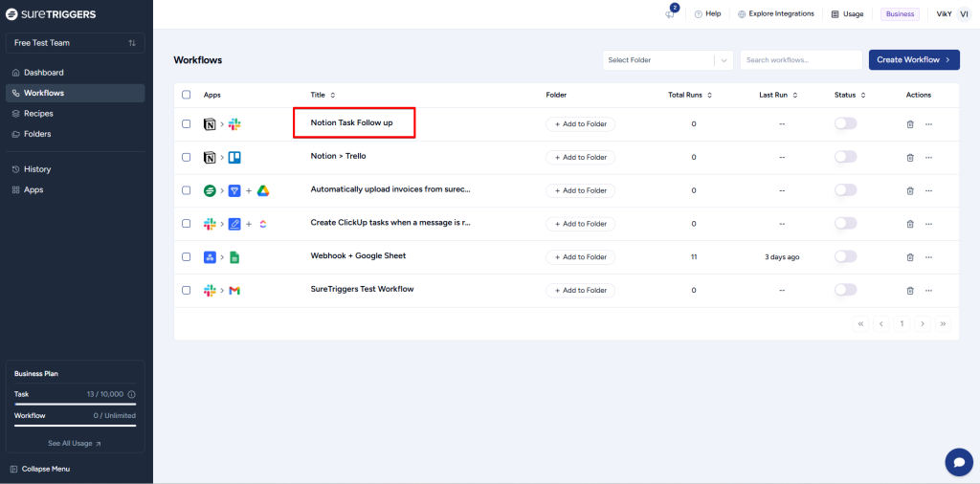Select the SureTriggers Test Workflow checkbox
The image size is (980, 484).
(x=186, y=290)
